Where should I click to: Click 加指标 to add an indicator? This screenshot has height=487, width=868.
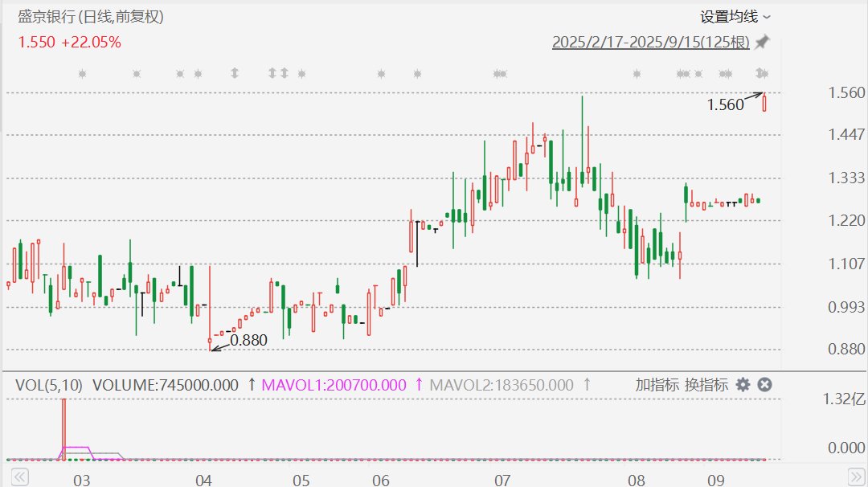click(657, 385)
